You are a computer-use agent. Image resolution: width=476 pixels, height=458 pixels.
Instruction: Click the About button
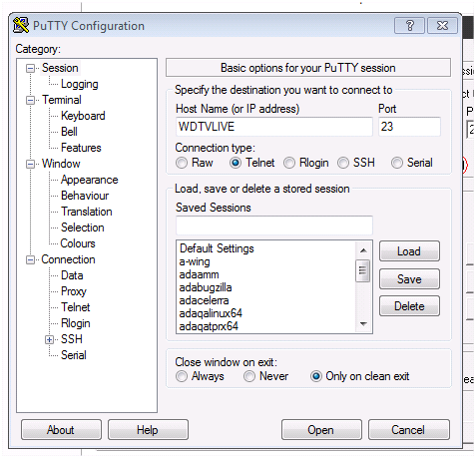pos(61,430)
